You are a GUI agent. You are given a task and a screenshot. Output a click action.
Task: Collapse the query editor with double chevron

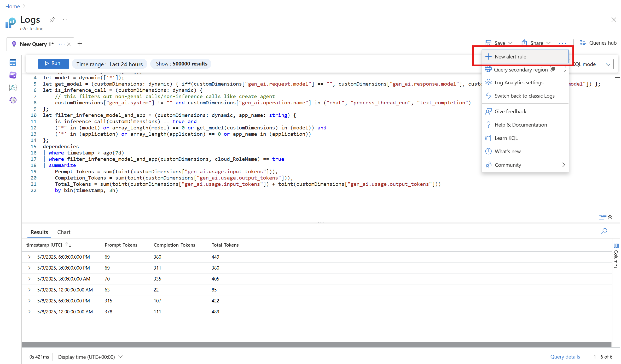610,217
